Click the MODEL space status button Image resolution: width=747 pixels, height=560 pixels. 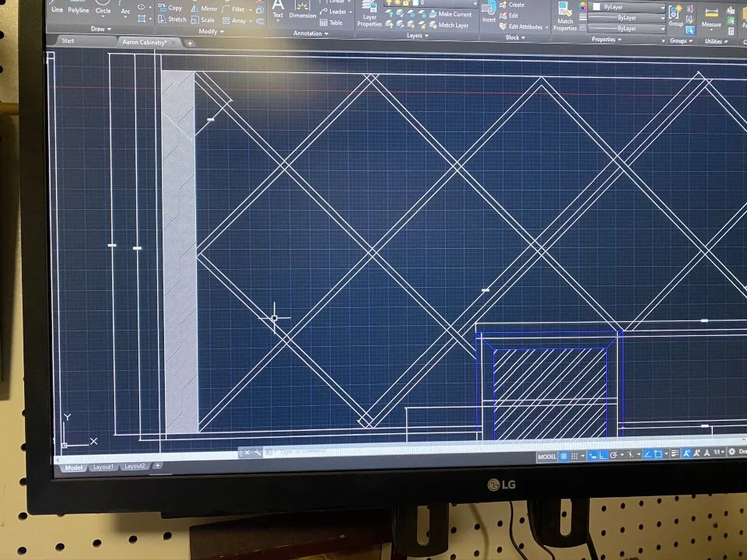(x=546, y=457)
